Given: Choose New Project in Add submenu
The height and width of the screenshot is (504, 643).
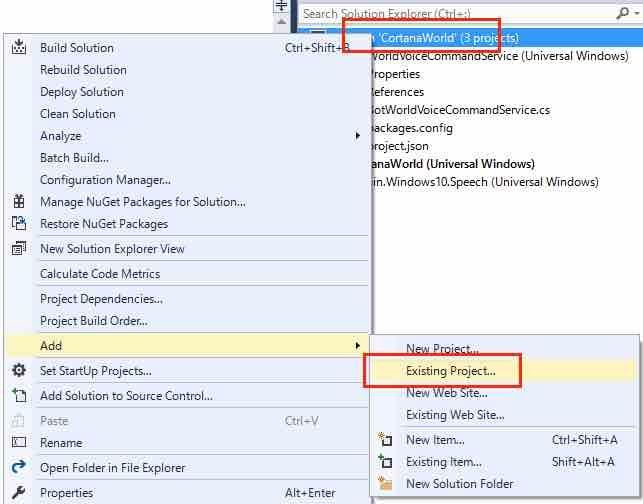Looking at the screenshot, I should pos(504,349).
